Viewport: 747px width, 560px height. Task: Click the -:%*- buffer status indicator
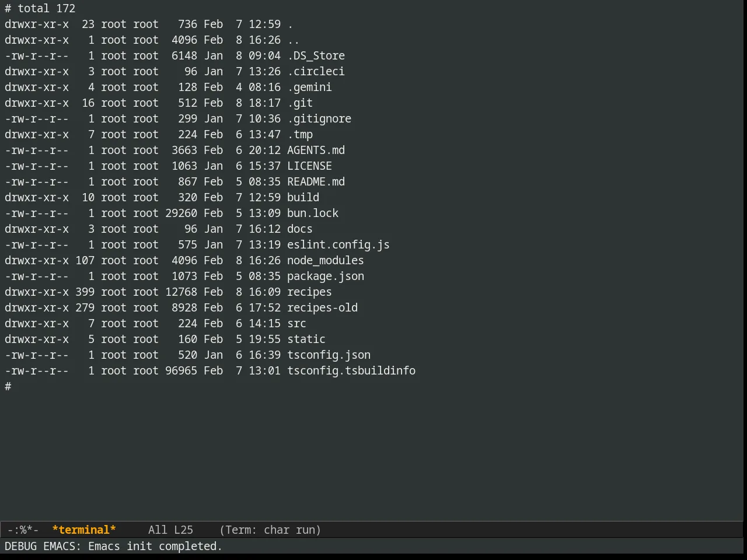click(23, 530)
